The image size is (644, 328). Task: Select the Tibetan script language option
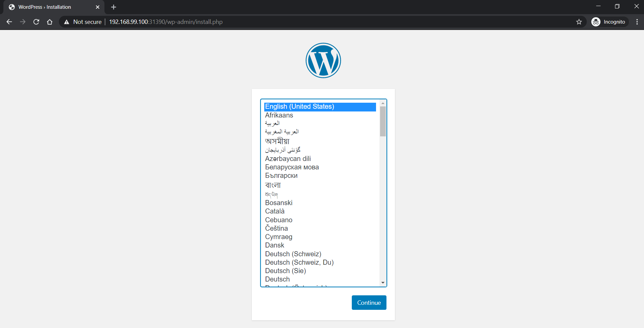coord(320,194)
